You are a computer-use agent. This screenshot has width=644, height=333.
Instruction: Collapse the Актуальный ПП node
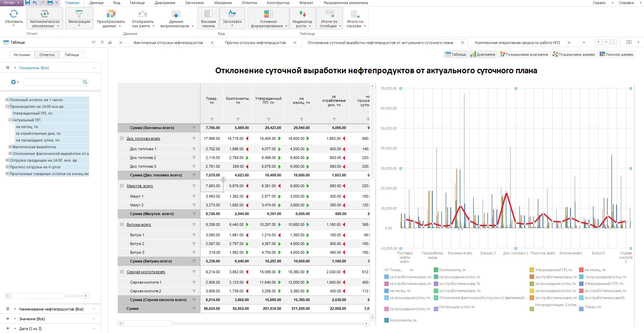(10, 120)
